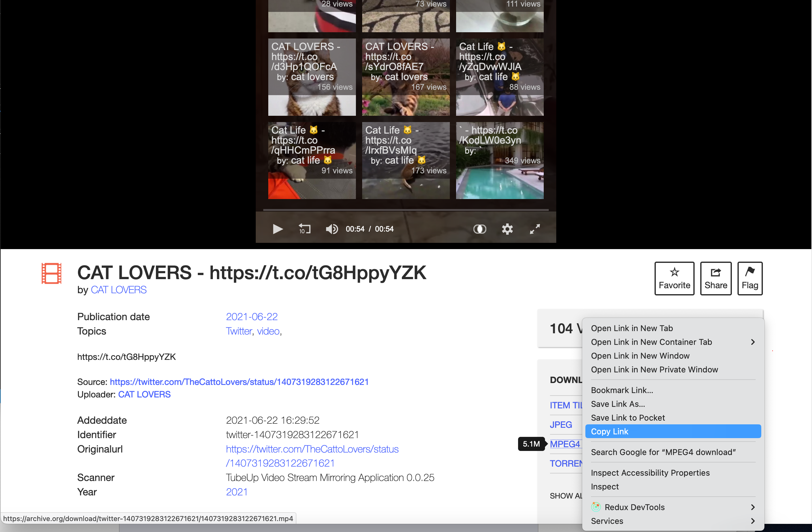Image resolution: width=812 pixels, height=532 pixels.
Task: Choose Open Link in New Window
Action: [x=673, y=356]
